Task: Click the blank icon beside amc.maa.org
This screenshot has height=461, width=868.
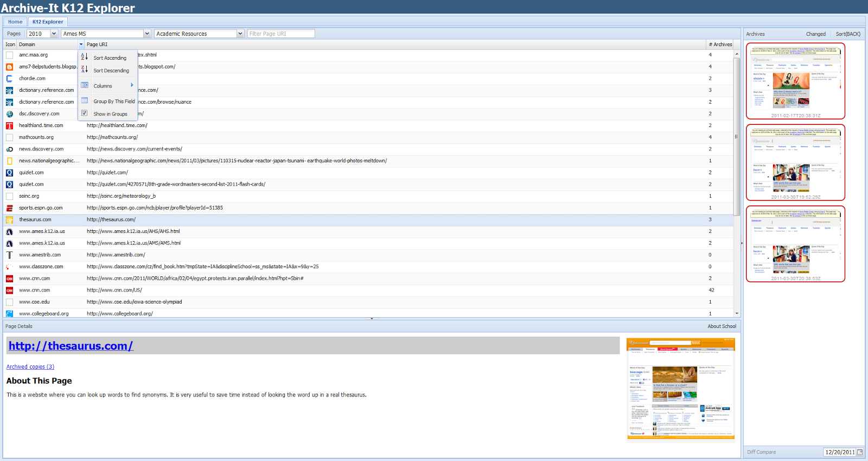Action: pos(9,55)
